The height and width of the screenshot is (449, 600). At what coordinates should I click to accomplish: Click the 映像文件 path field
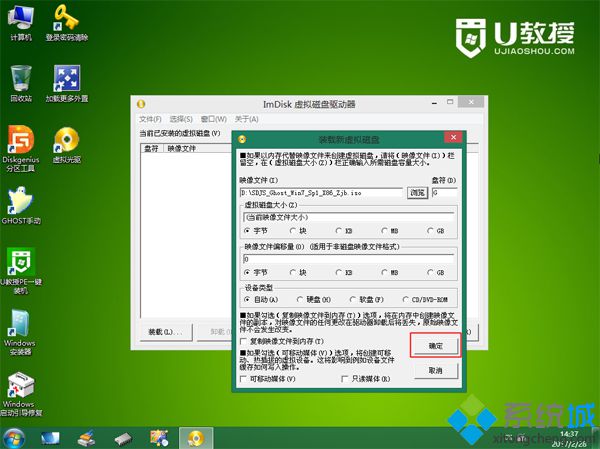click(x=321, y=193)
